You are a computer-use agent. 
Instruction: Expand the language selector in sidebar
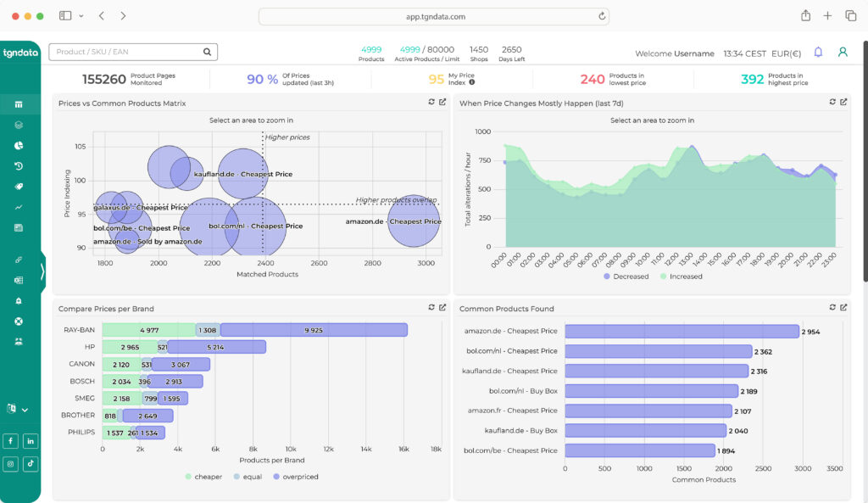(18, 409)
